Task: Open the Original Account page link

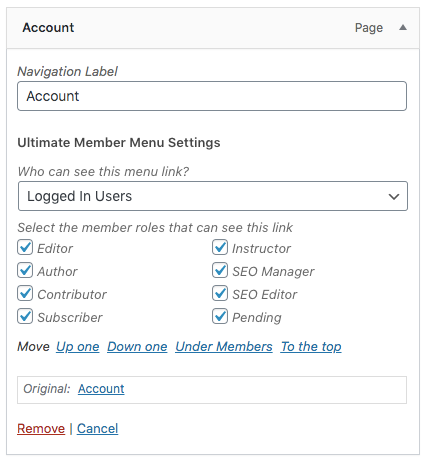Action: point(101,389)
